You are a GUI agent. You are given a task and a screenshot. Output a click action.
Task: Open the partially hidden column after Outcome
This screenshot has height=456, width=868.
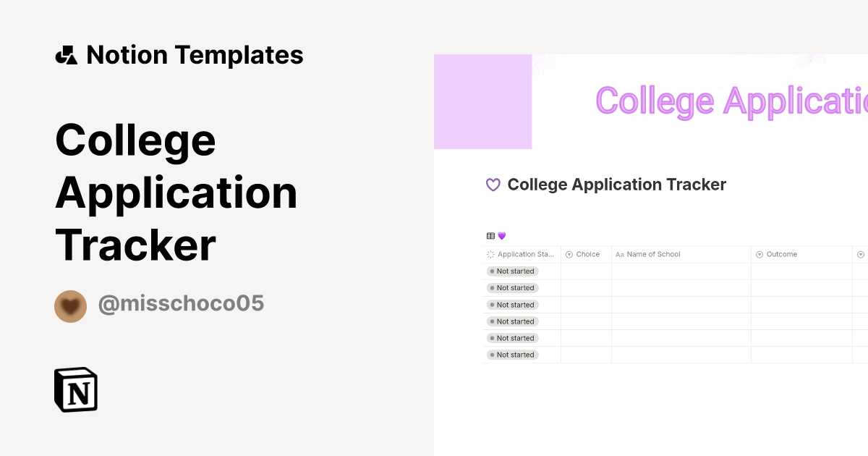pos(861,255)
